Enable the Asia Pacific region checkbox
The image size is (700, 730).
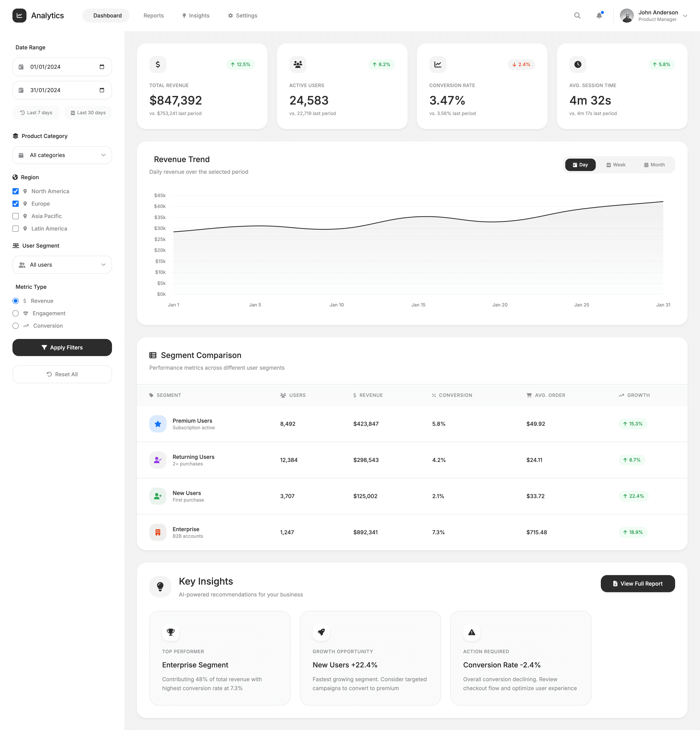pyautogui.click(x=16, y=216)
